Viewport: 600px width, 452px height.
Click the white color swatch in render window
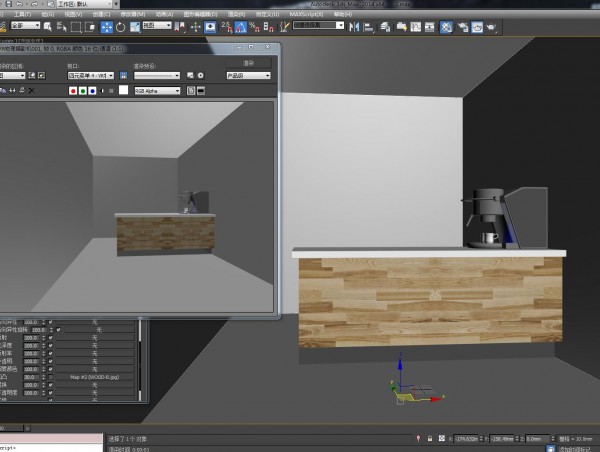click(x=123, y=90)
